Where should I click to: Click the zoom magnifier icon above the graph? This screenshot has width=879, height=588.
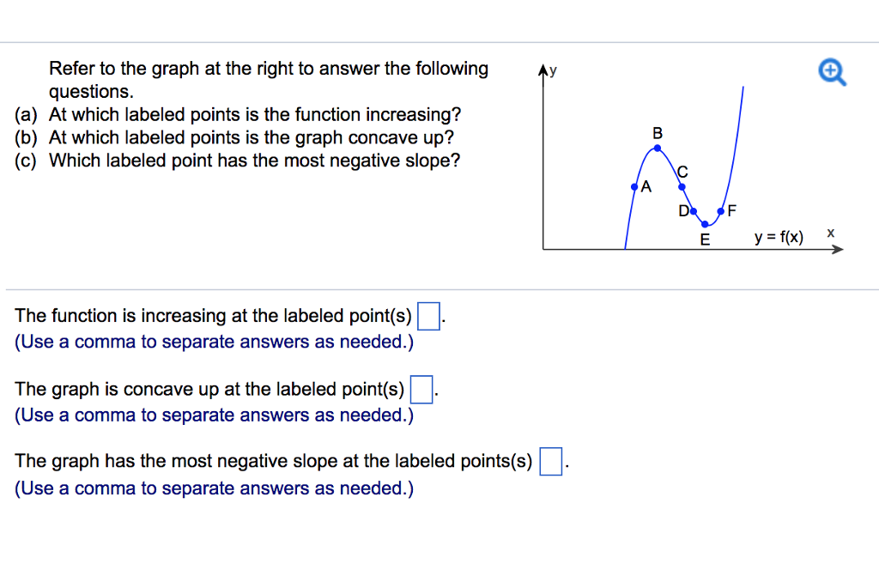click(830, 72)
